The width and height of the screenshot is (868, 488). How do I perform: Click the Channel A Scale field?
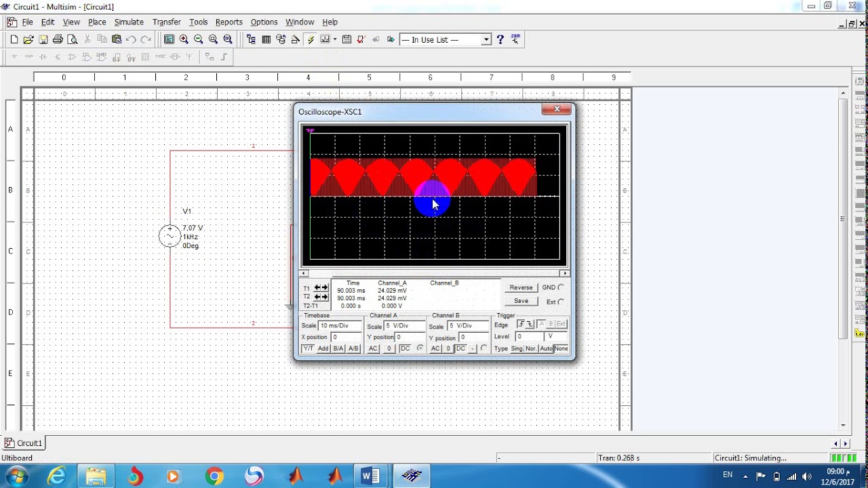click(403, 326)
